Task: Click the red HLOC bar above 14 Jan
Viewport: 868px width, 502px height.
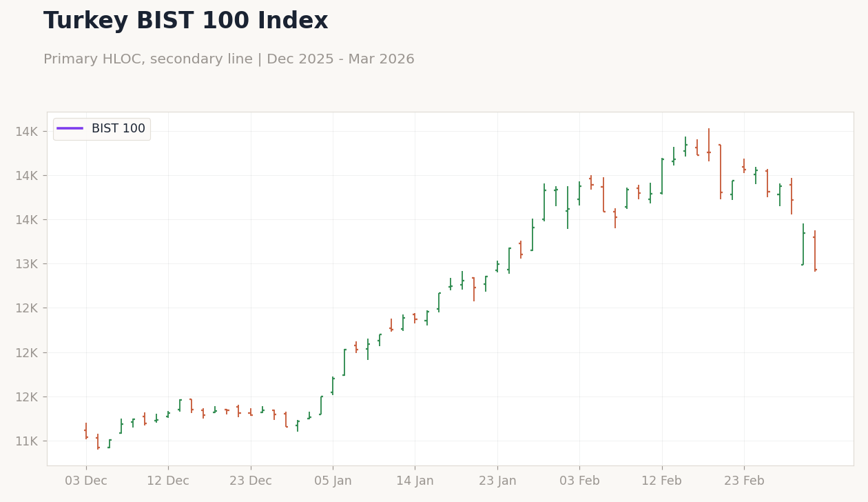Action: (415, 318)
